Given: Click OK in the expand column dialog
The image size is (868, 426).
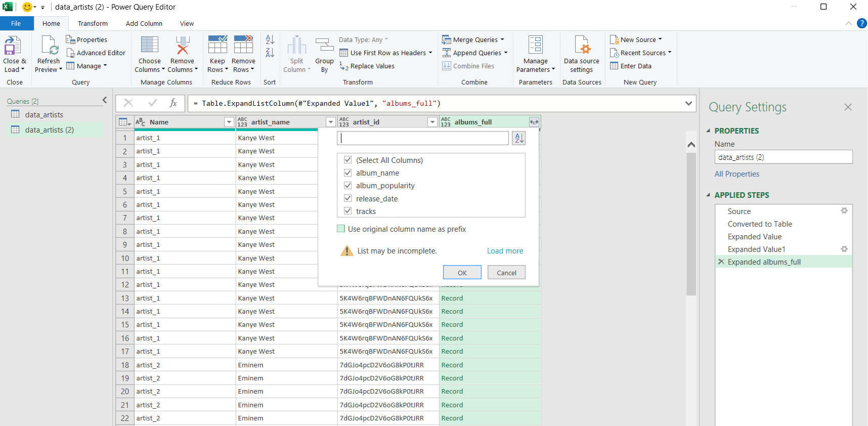Looking at the screenshot, I should (x=462, y=273).
